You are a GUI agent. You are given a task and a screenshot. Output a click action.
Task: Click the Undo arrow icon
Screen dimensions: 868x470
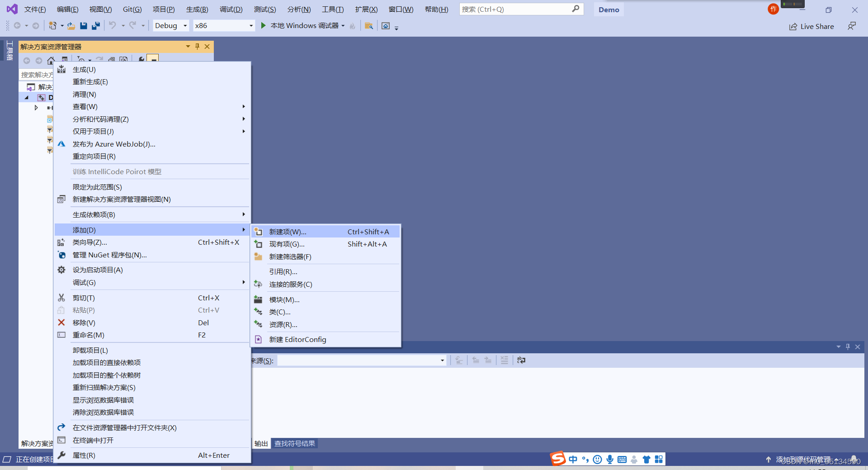[113, 25]
